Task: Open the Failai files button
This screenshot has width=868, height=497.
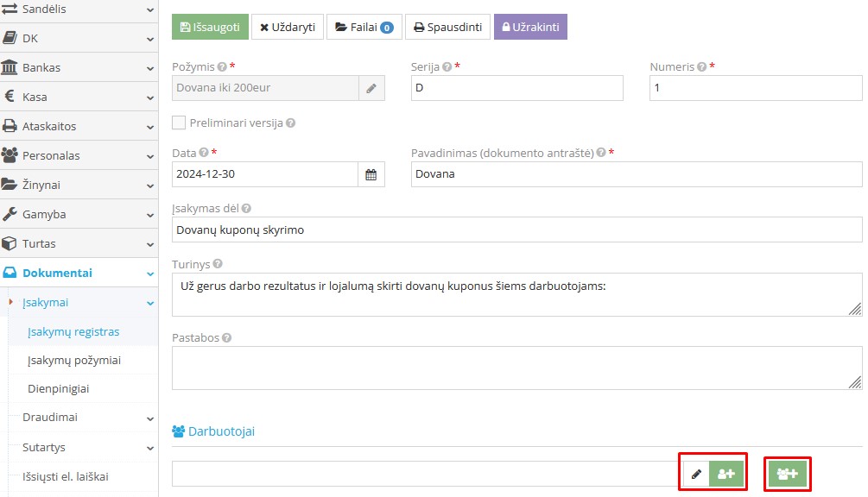Action: [x=364, y=27]
